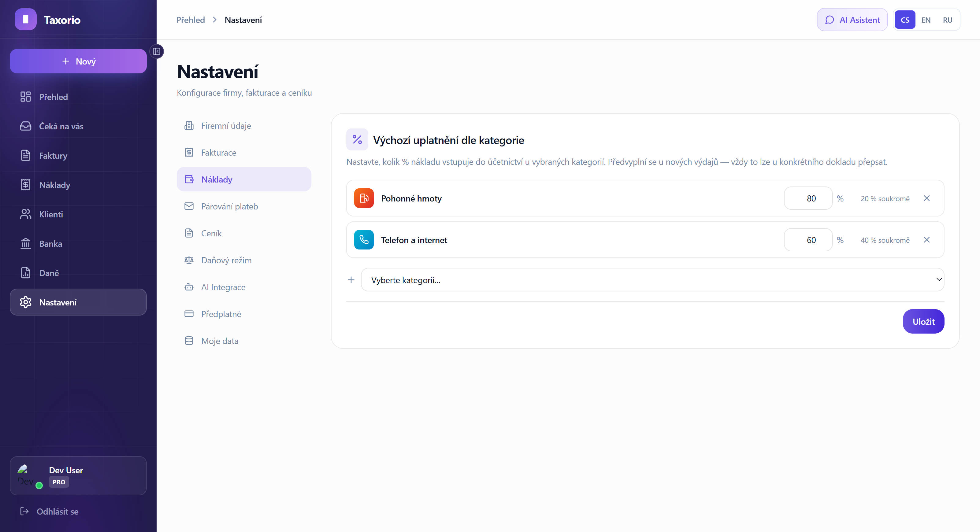Save settings with the Uložit button
The height and width of the screenshot is (532, 980).
tap(923, 321)
